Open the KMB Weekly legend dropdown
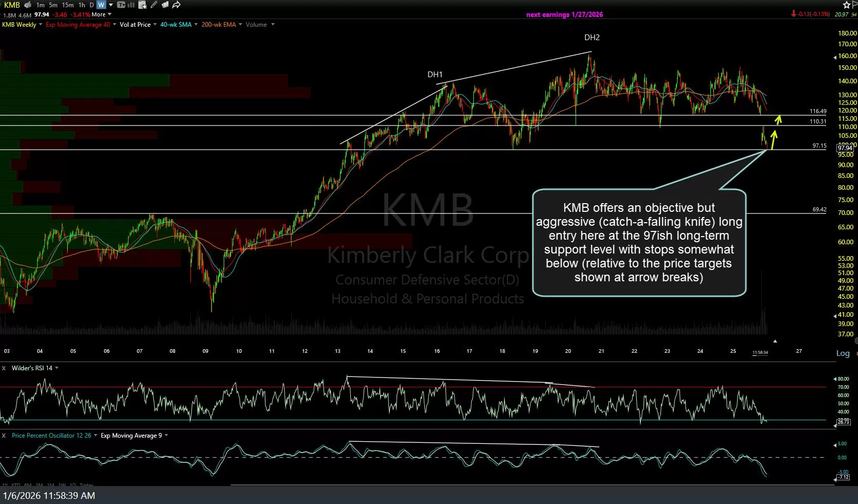Image resolution: width=858 pixels, height=504 pixels. coord(41,25)
